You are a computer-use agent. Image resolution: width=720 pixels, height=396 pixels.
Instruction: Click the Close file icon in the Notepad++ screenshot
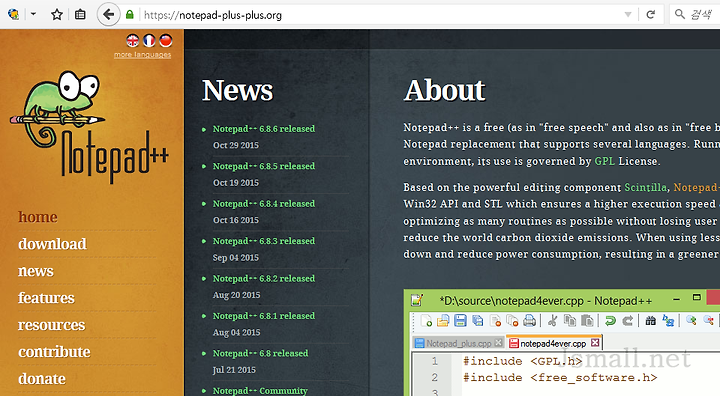click(x=495, y=320)
